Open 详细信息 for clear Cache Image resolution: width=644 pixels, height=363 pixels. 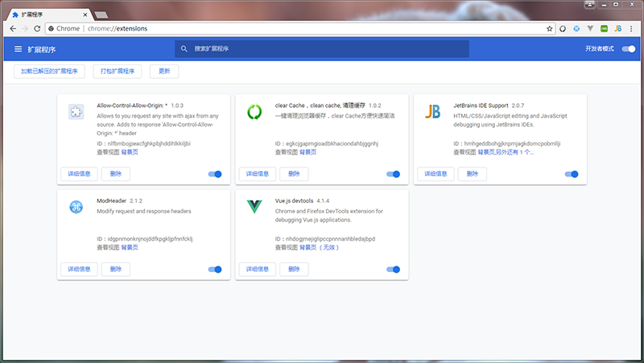point(258,174)
